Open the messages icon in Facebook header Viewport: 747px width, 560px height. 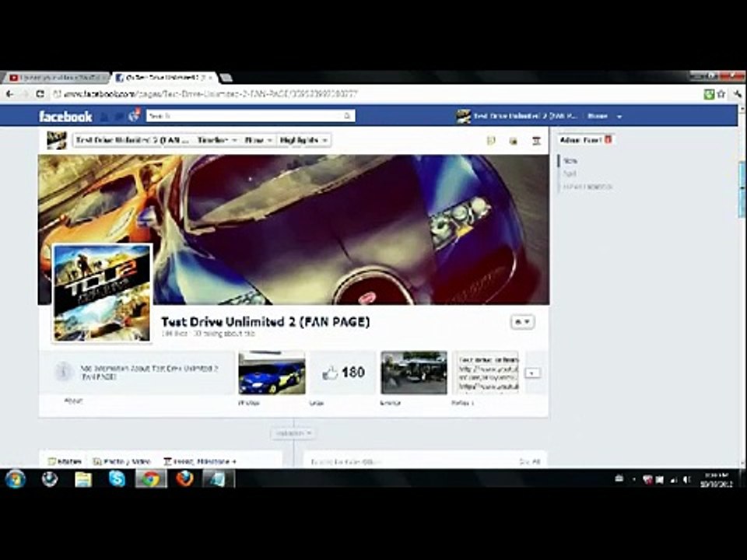tap(119, 116)
